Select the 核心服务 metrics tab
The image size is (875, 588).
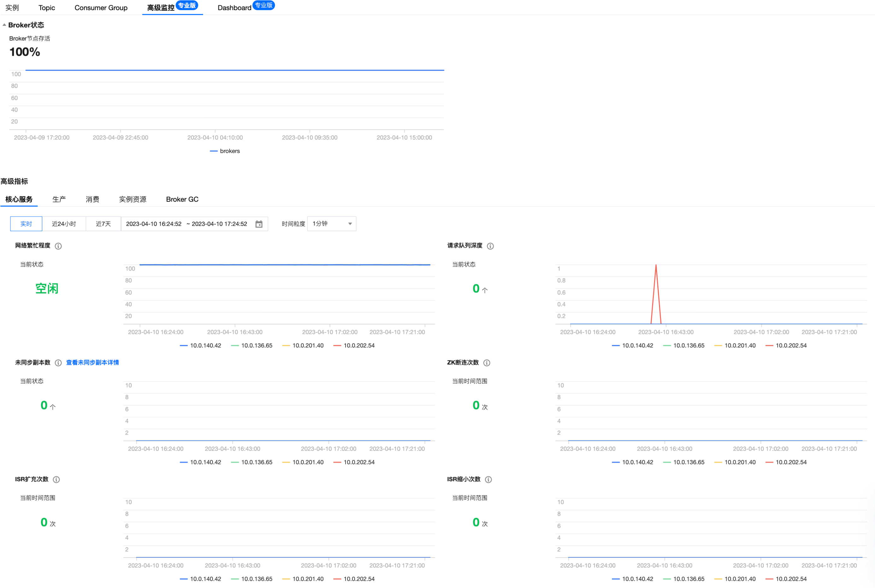(x=19, y=199)
